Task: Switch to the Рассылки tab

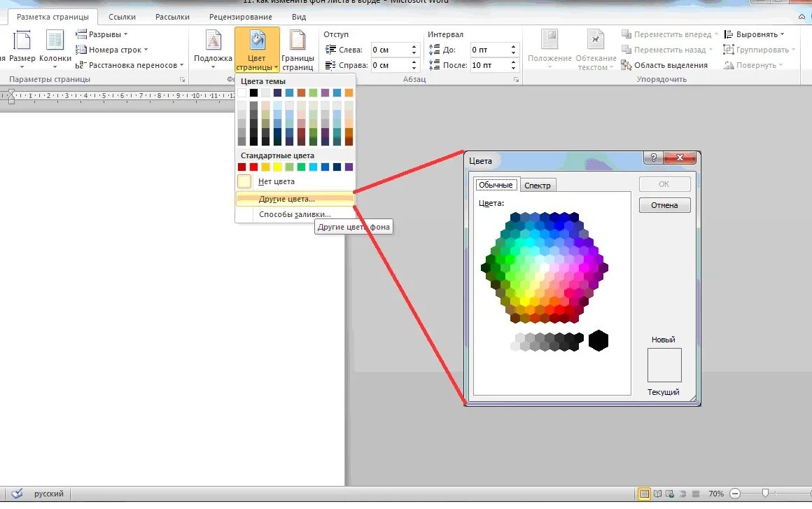Action: point(172,17)
